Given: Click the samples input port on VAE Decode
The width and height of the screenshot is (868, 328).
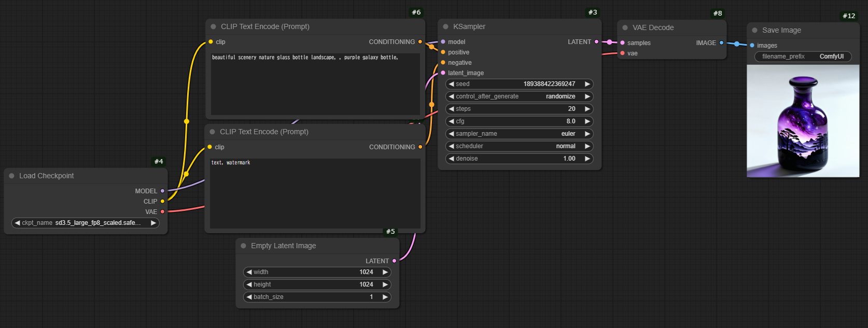Looking at the screenshot, I should 622,43.
